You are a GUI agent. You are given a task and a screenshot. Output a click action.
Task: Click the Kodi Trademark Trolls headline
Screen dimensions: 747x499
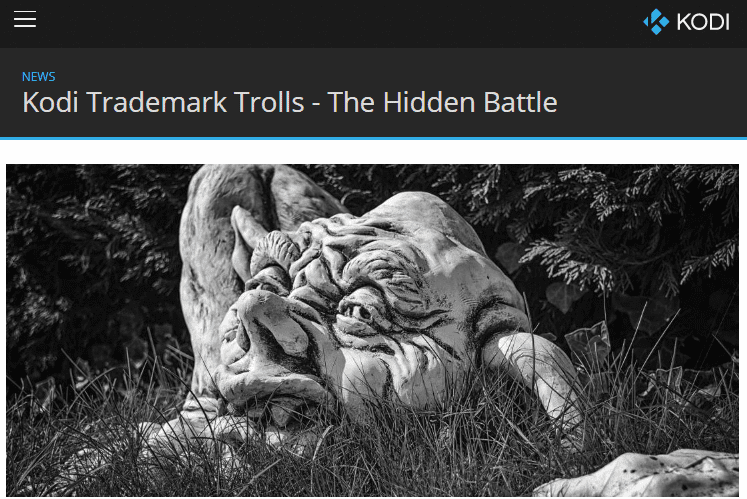click(x=290, y=102)
